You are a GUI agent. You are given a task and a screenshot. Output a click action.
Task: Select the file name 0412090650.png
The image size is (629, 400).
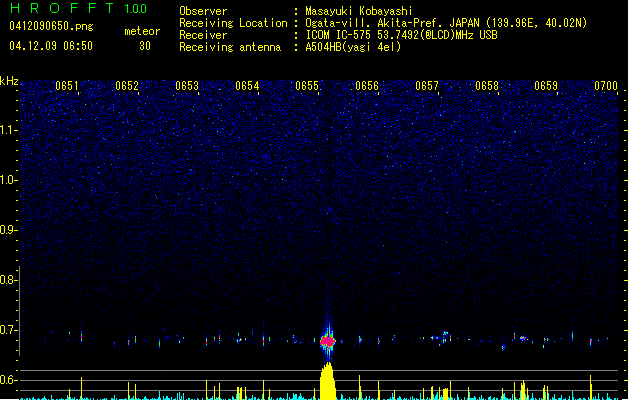pos(51,26)
